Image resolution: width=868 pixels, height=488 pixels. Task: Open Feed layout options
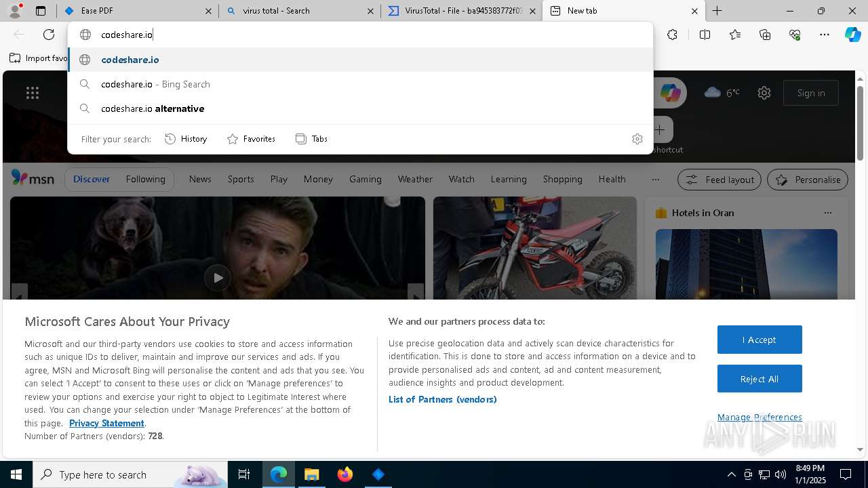(719, 180)
